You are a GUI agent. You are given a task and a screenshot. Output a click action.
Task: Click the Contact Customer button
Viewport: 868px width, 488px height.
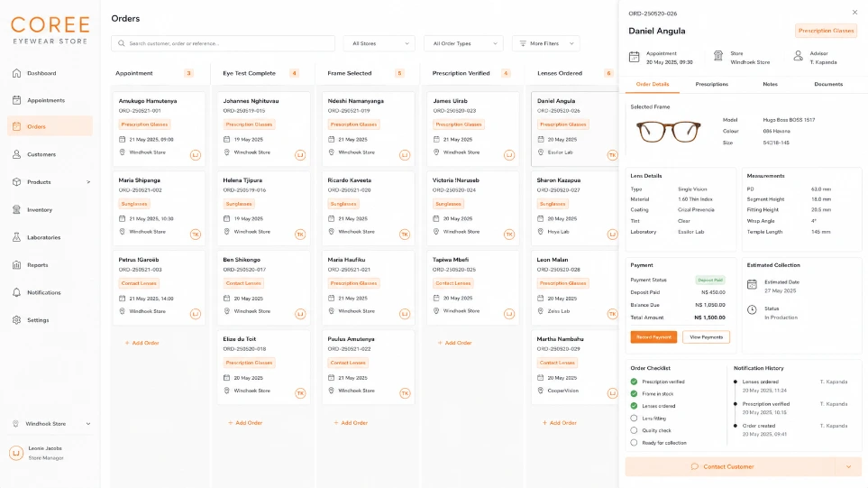(730, 467)
